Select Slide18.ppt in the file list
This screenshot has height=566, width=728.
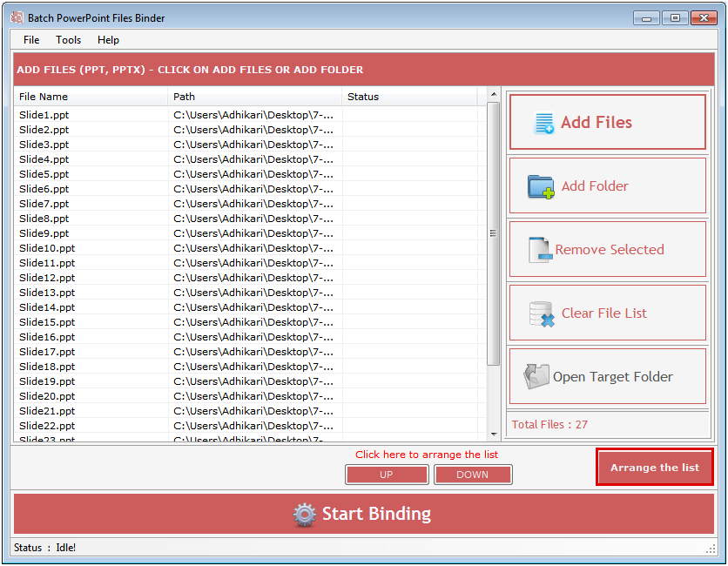point(47,367)
